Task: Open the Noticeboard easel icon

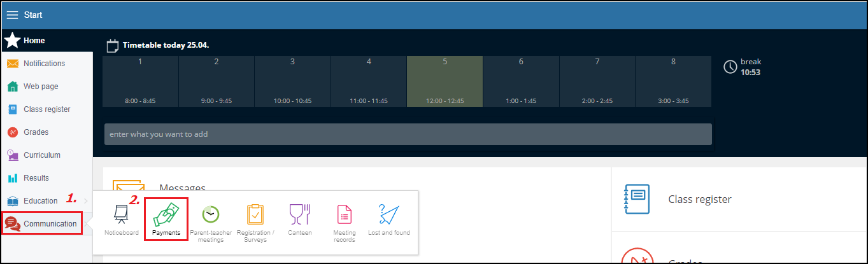Action: click(x=121, y=214)
